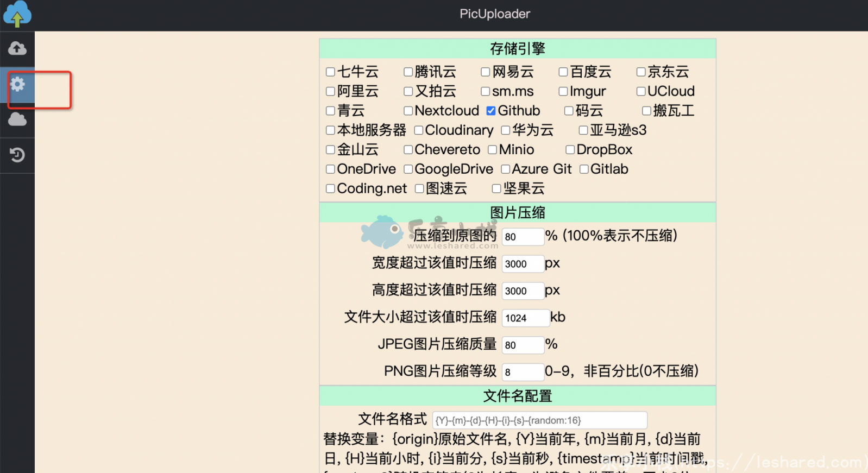Click the 压缩到原图的 percentage field
Screen dimensions: 868x473
click(x=523, y=237)
